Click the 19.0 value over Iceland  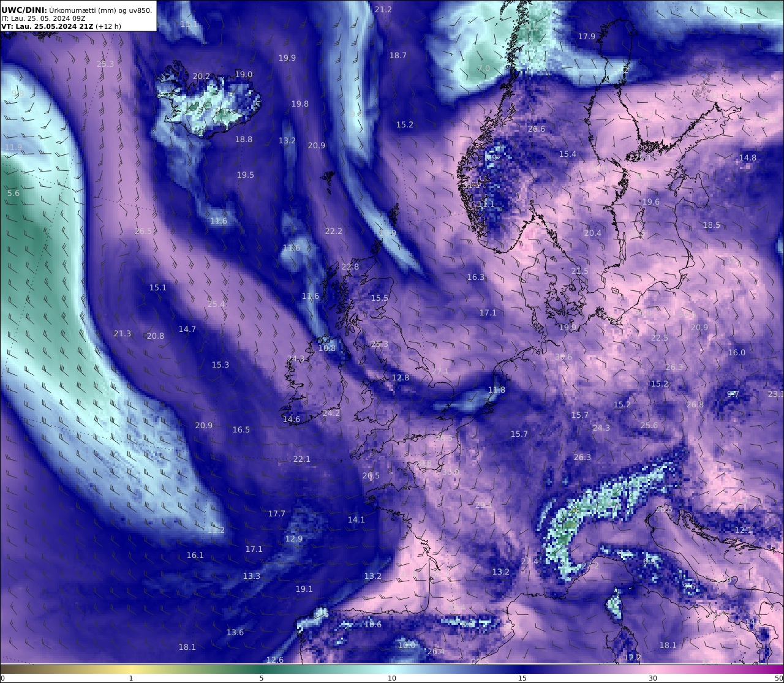tap(244, 74)
